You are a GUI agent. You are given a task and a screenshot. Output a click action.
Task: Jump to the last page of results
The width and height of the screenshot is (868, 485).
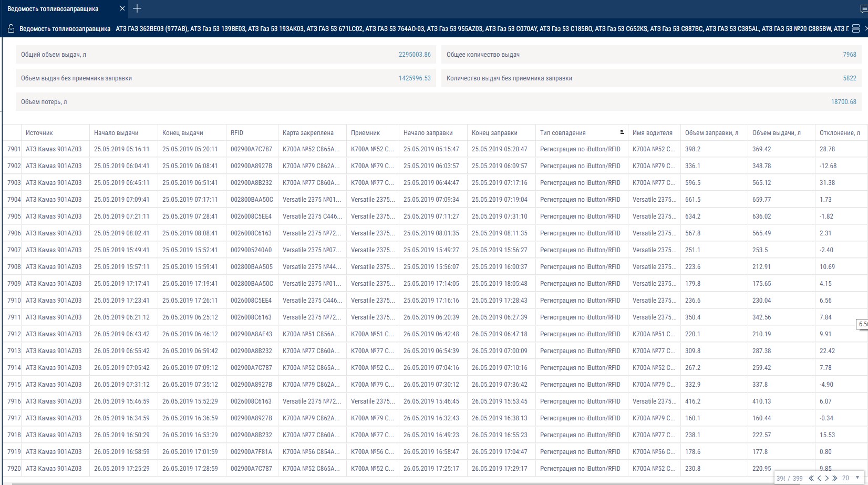pos(834,478)
